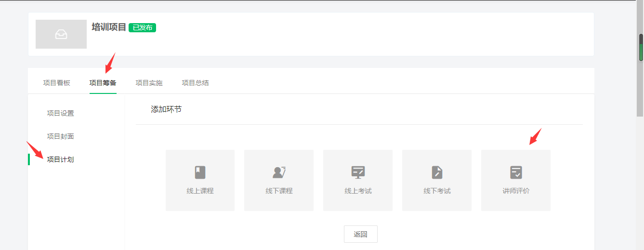Image resolution: width=644 pixels, height=250 pixels.
Task: Click the vertical scrollbar thumb
Action: click(x=641, y=47)
